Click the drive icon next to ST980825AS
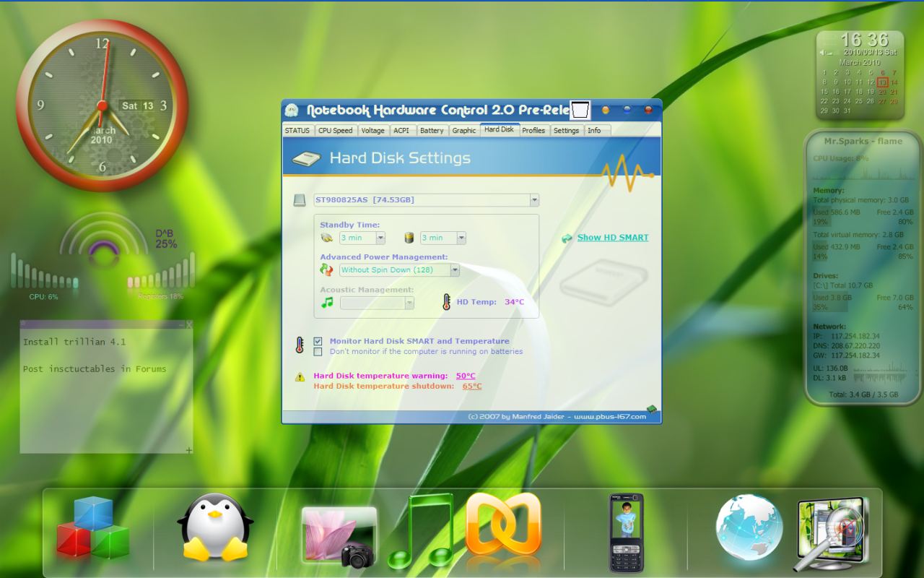The image size is (924, 578). pos(300,200)
